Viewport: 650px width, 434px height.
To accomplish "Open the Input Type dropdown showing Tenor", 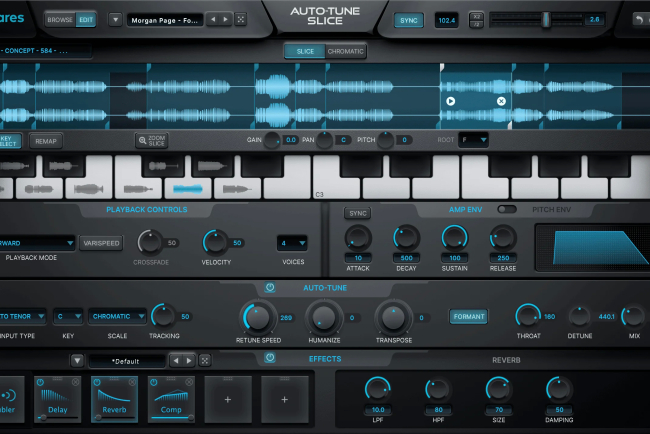I will coord(23,316).
